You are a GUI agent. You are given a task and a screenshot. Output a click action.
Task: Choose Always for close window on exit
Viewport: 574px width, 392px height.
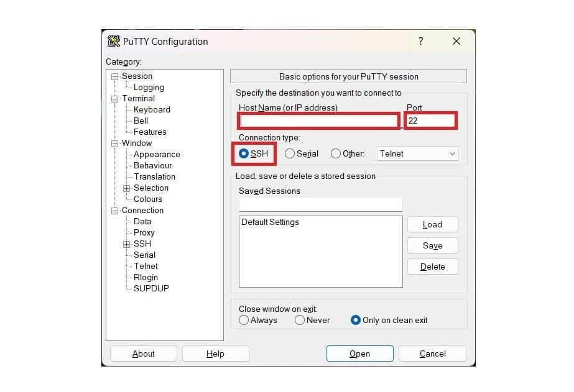(243, 321)
